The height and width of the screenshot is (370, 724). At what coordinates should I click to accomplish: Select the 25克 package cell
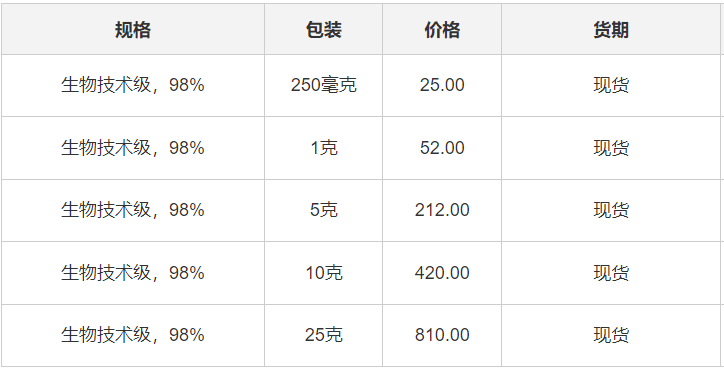tap(323, 335)
